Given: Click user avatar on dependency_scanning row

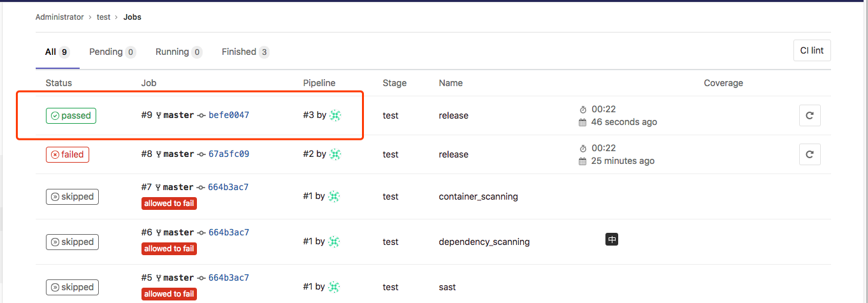Looking at the screenshot, I should coord(334,242).
